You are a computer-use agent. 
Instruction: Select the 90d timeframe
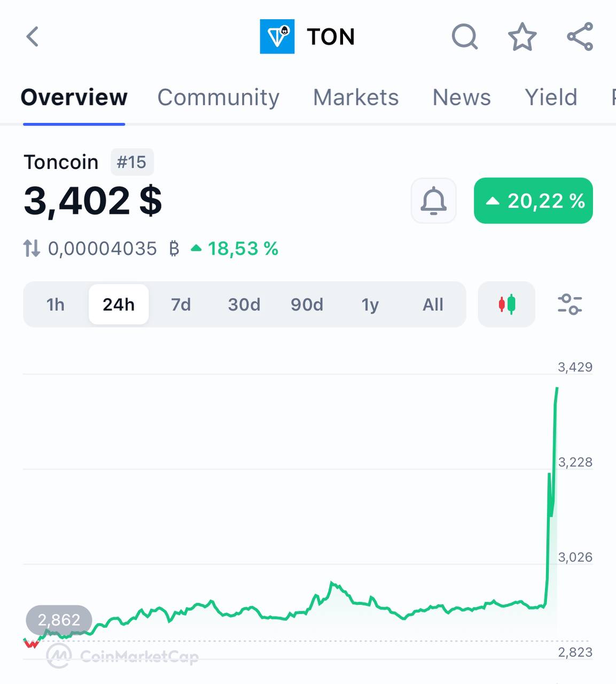pyautogui.click(x=307, y=305)
